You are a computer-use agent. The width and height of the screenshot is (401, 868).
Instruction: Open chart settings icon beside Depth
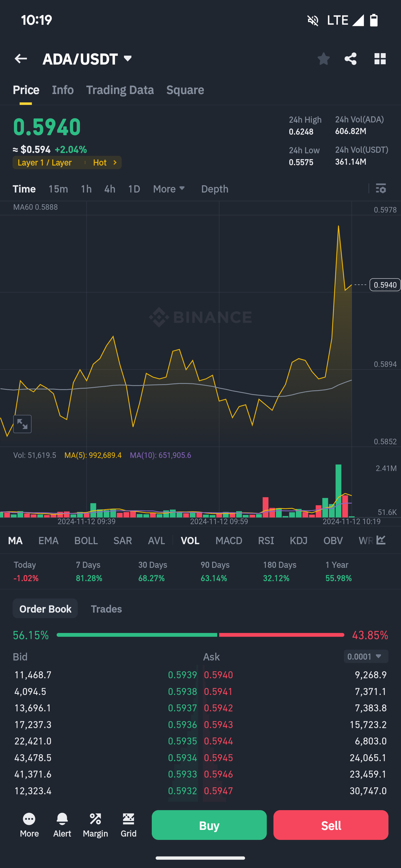(381, 188)
